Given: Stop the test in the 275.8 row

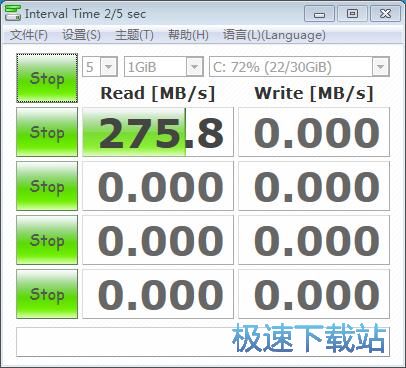Looking at the screenshot, I should 47,132.
